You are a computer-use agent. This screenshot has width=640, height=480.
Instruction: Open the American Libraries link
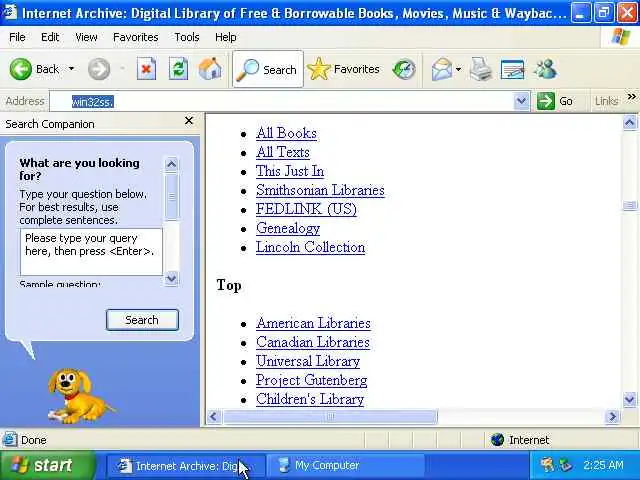tap(313, 323)
